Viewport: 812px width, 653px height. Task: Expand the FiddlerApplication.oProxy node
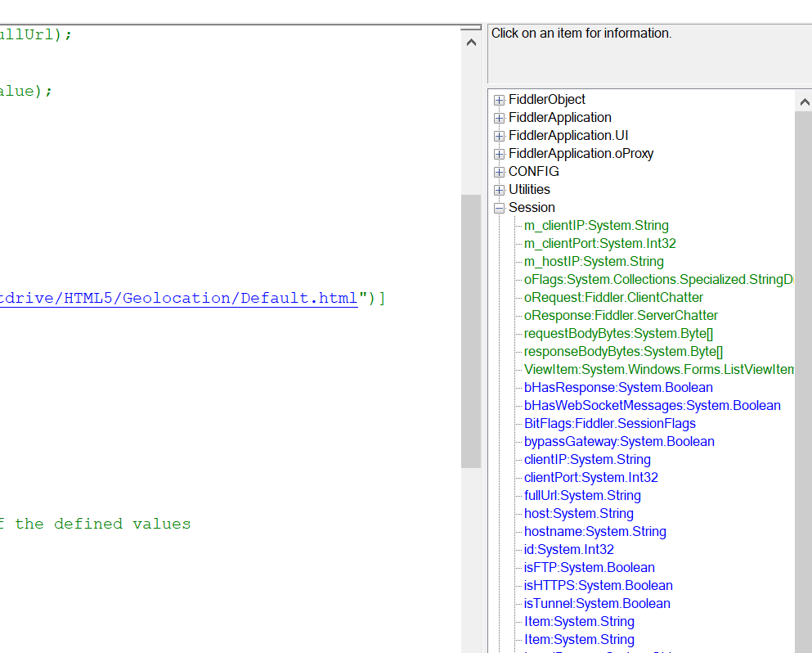pyautogui.click(x=499, y=155)
